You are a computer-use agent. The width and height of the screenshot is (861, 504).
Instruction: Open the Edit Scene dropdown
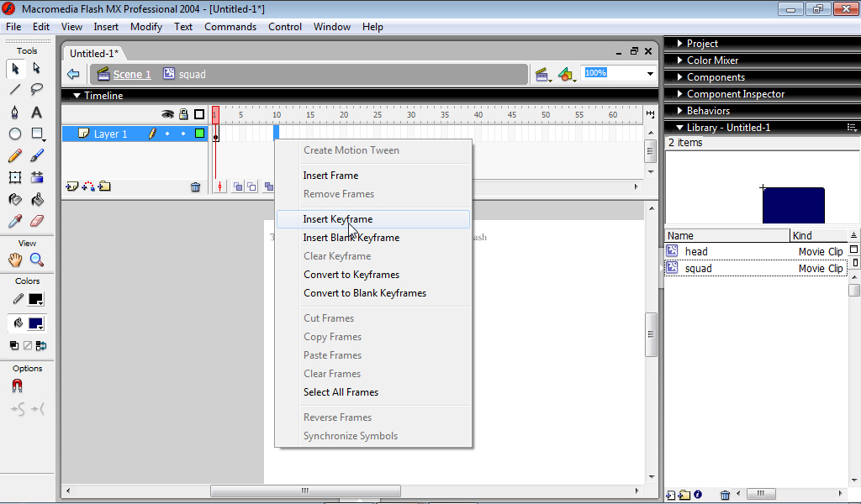point(543,75)
